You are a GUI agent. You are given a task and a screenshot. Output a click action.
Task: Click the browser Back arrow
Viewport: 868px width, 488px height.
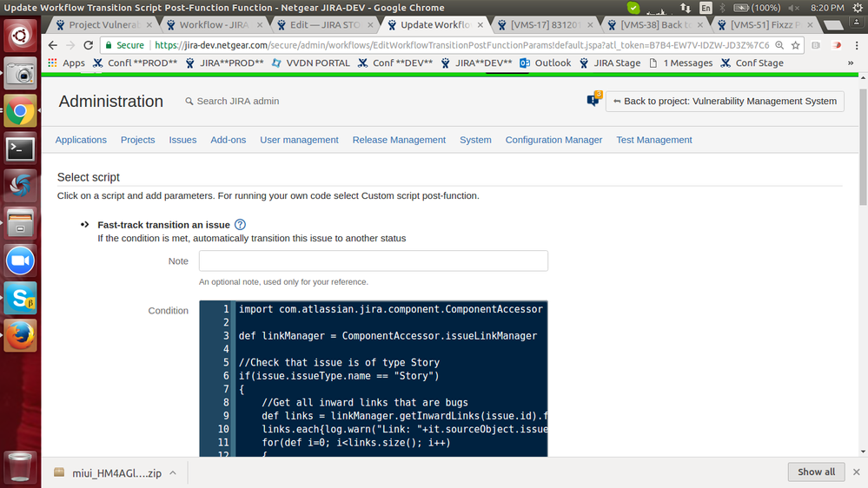(x=53, y=45)
